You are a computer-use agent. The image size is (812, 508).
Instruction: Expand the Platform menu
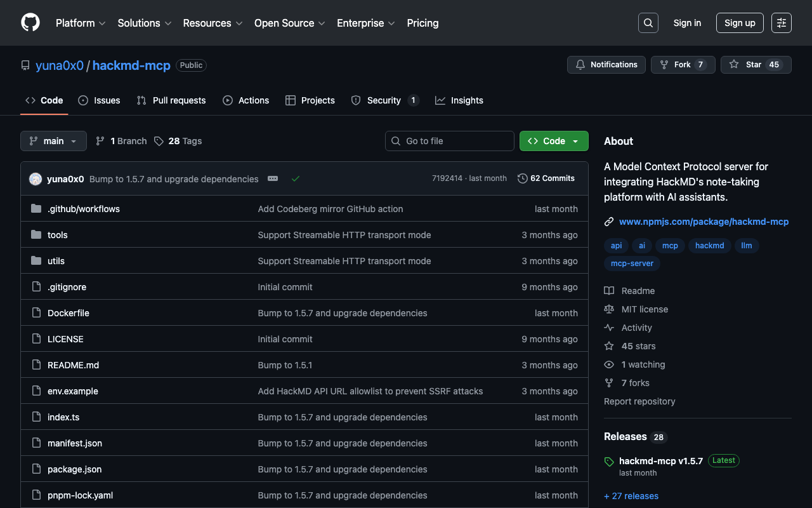80,23
